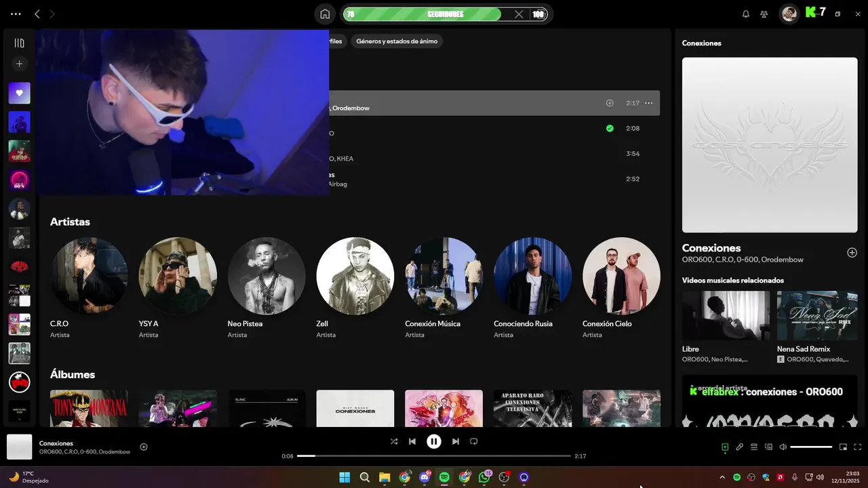Screen dimensions: 868x488
Task: Play the Nena Sad Remix video
Action: [x=817, y=316]
